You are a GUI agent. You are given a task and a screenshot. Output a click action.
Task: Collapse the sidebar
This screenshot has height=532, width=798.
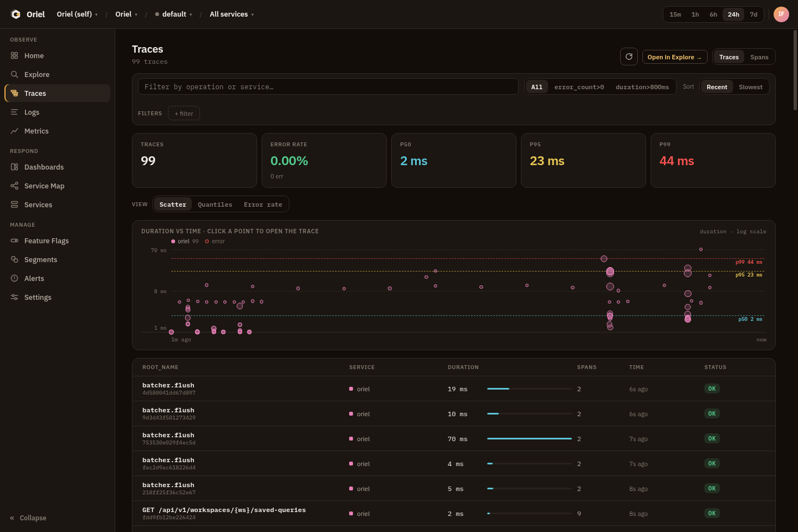point(28,518)
